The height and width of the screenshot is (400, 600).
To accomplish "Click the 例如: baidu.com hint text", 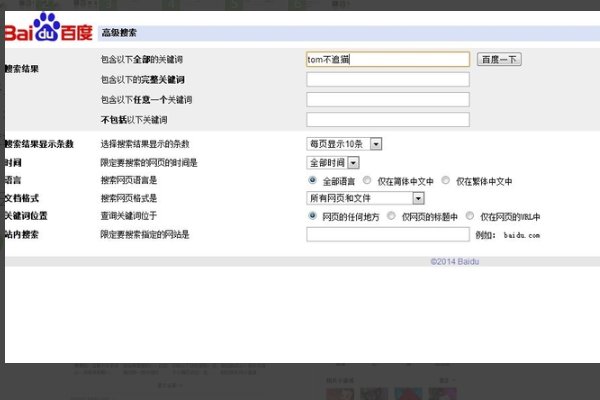I will 507,235.
